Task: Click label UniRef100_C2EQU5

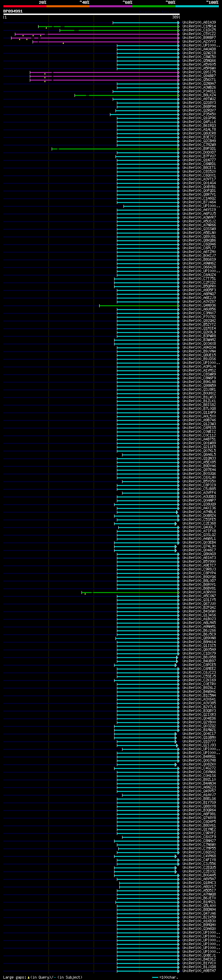Action: pos(199,867)
